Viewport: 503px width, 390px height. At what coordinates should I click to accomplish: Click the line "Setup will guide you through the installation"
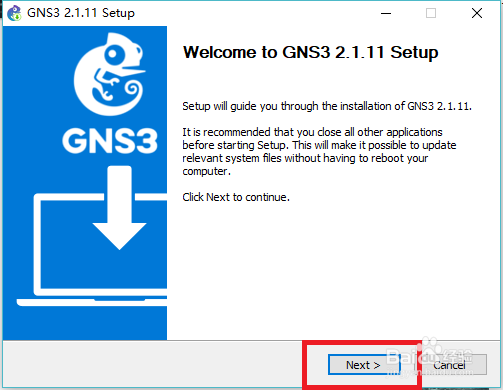pyautogui.click(x=327, y=106)
